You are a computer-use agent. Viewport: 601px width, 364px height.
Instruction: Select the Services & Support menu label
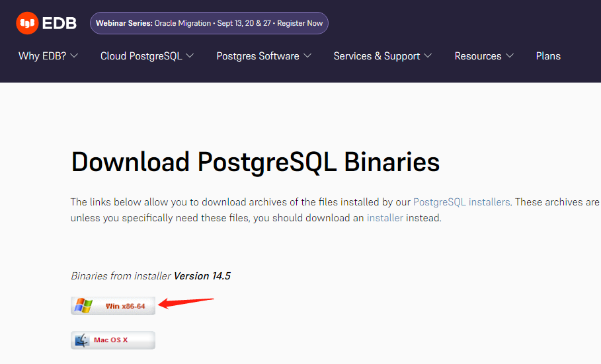(x=377, y=56)
